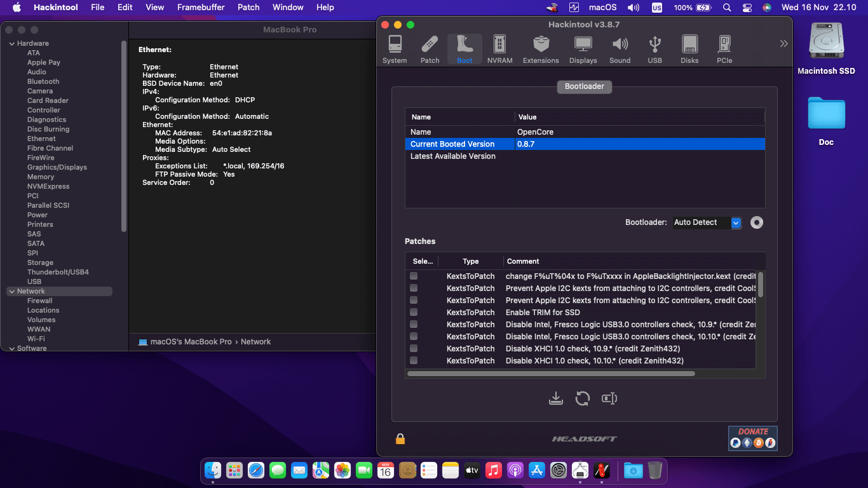This screenshot has width=868, height=488.
Task: Collapse the Software section disclosure triangle
Action: click(x=11, y=348)
